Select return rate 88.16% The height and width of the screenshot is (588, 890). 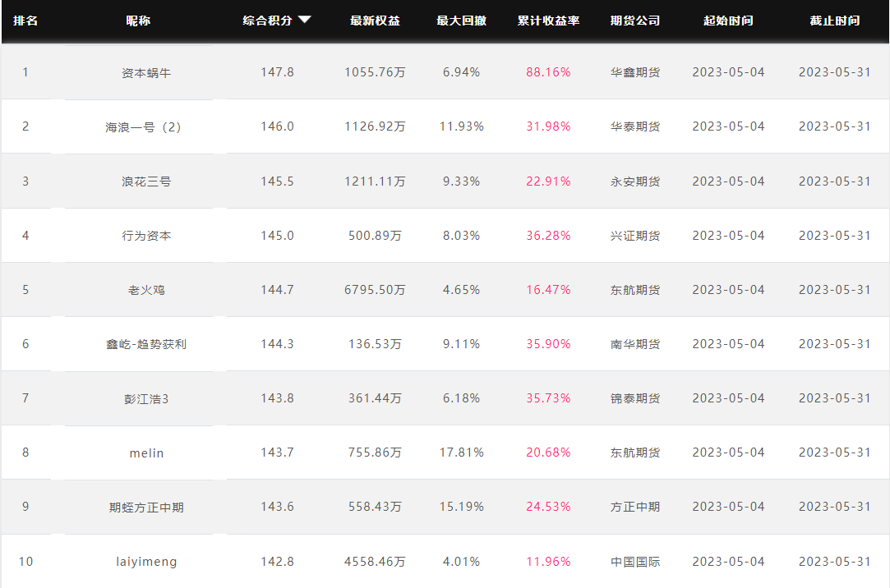[x=548, y=72]
